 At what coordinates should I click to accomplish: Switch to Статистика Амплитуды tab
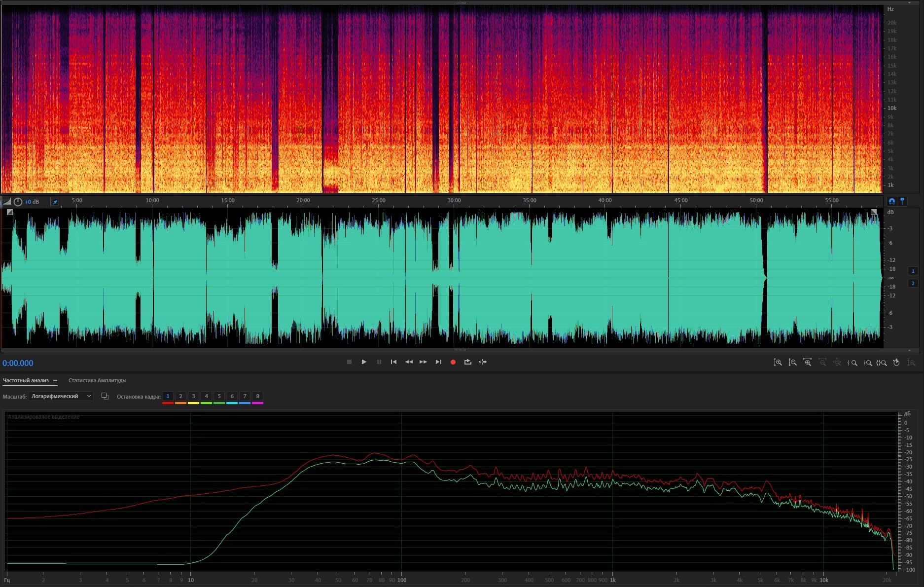tap(97, 380)
